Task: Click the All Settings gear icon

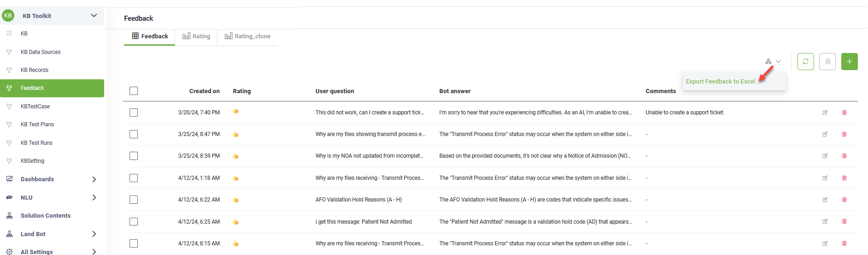Action: tap(9, 252)
